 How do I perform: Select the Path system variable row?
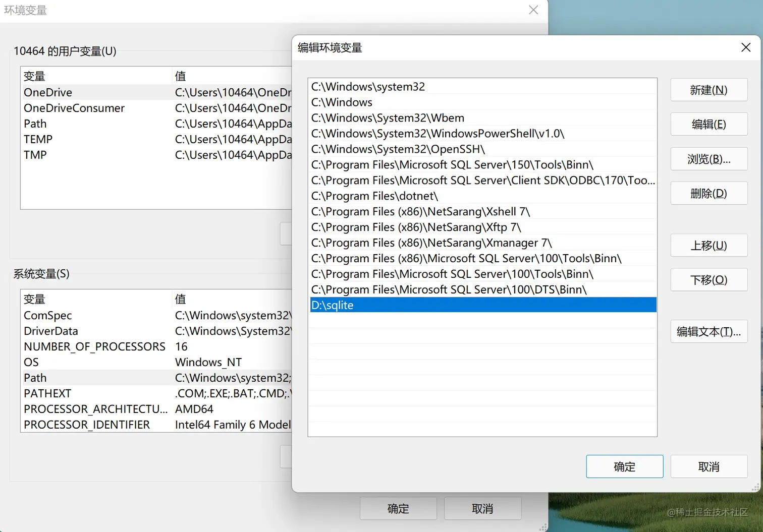click(x=156, y=378)
